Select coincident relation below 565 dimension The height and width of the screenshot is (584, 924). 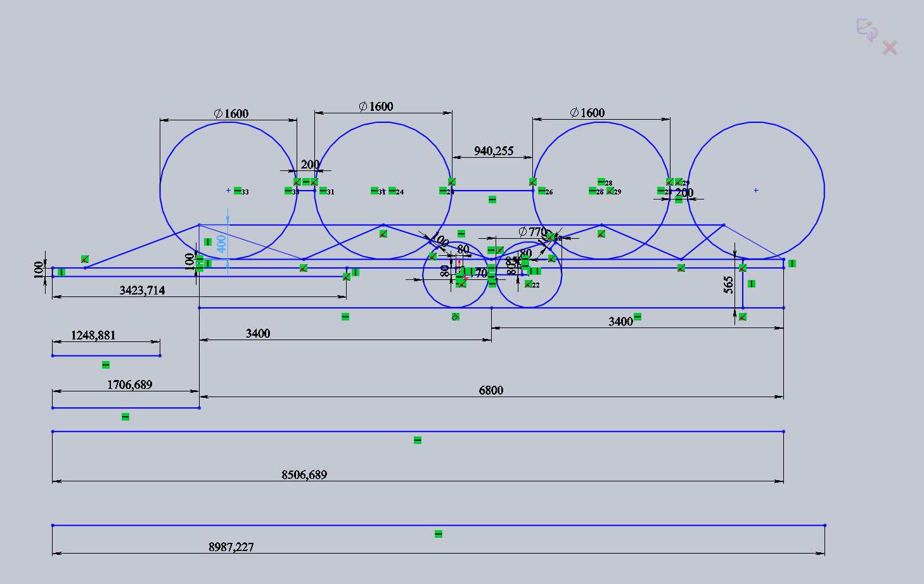[x=743, y=317]
